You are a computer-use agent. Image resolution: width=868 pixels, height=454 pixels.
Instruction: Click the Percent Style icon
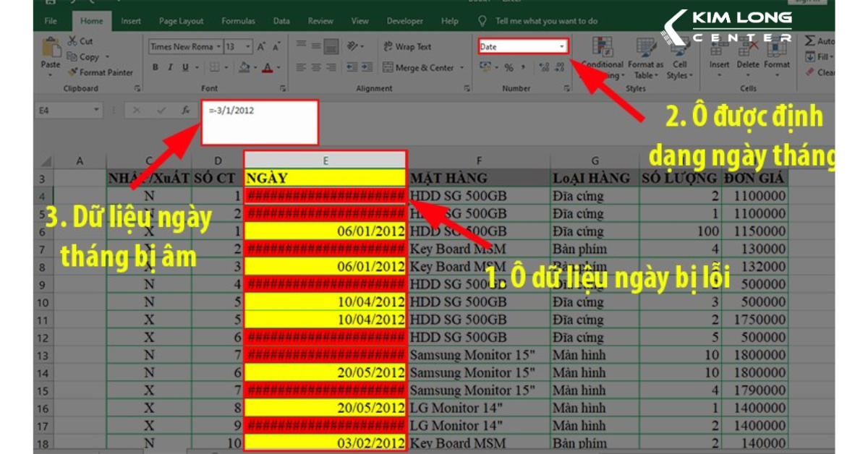click(x=509, y=67)
